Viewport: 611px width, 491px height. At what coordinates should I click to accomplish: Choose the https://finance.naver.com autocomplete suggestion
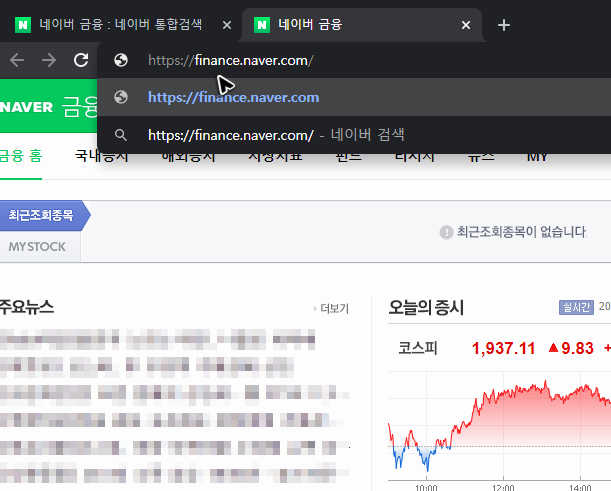(x=354, y=97)
